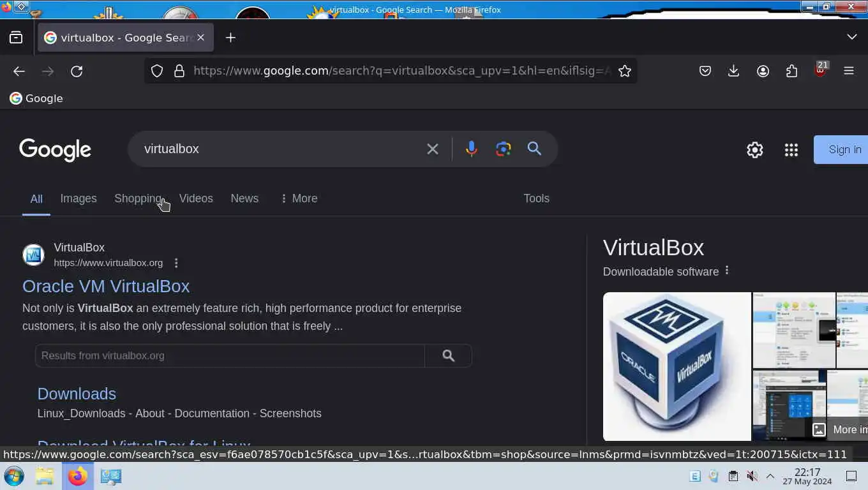Open the Linux_Downloads link
The image size is (868, 490).
[x=81, y=413]
